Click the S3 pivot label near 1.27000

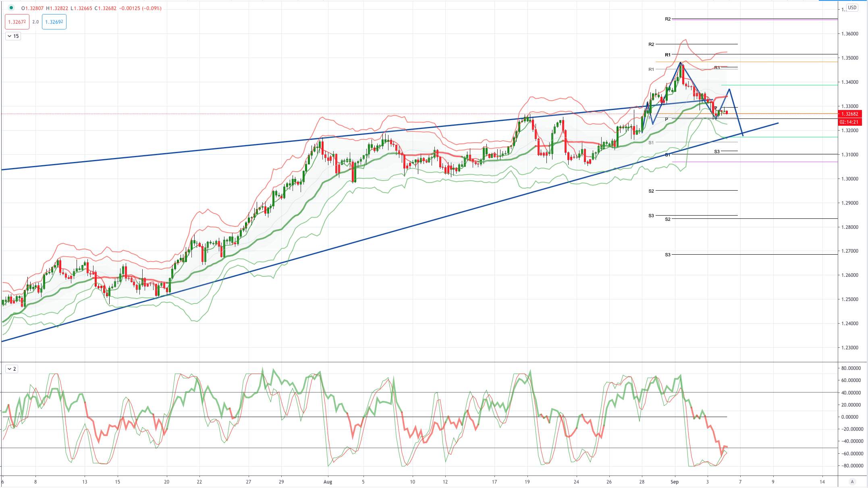click(668, 255)
